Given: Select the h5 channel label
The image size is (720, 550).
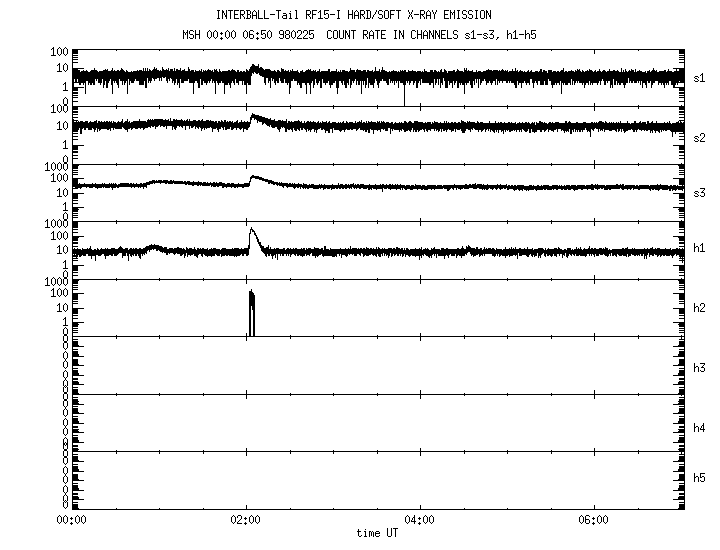Looking at the screenshot, I should coord(700,478).
